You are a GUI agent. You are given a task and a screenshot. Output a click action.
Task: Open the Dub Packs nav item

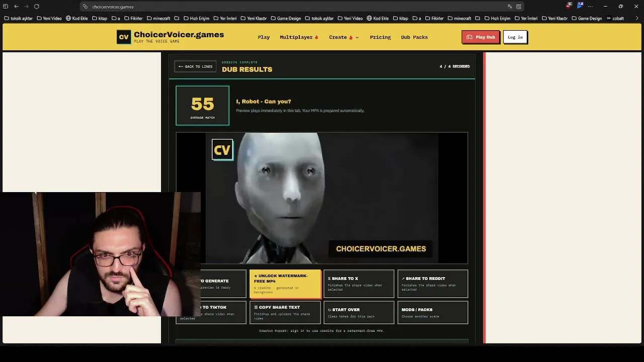(414, 37)
